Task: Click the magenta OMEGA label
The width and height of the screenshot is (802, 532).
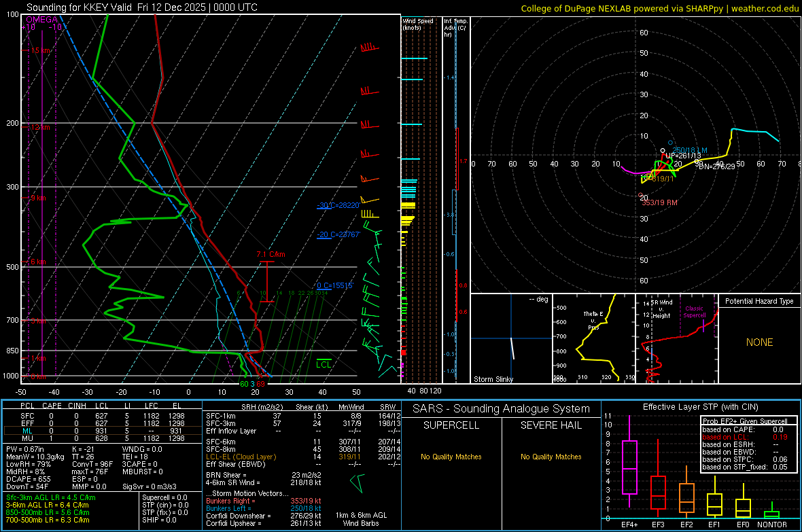Action: coord(42,20)
